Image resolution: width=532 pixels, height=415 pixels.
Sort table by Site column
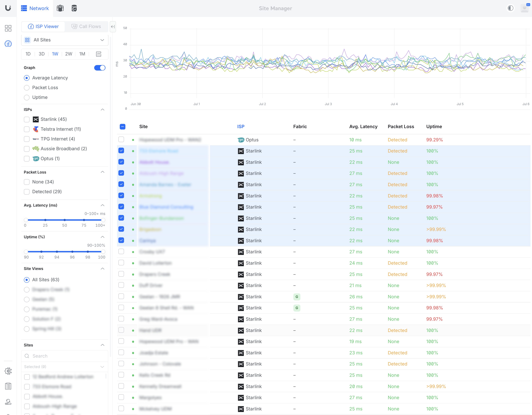[x=143, y=127]
